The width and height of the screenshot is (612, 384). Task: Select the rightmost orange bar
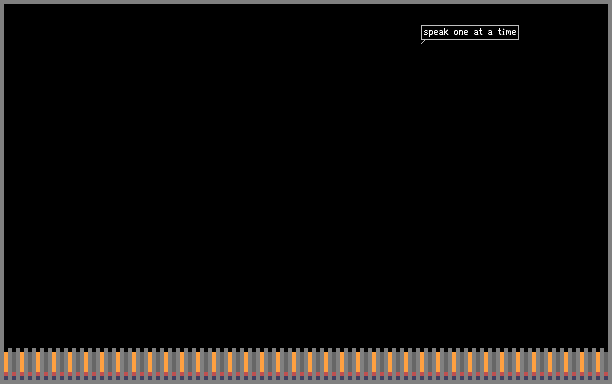click(x=598, y=362)
